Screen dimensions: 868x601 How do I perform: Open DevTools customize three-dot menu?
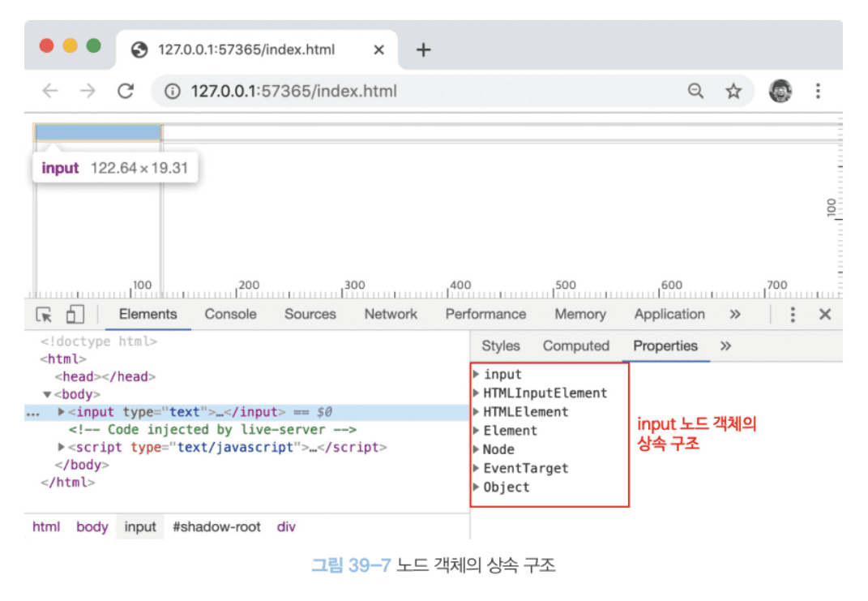(x=793, y=315)
